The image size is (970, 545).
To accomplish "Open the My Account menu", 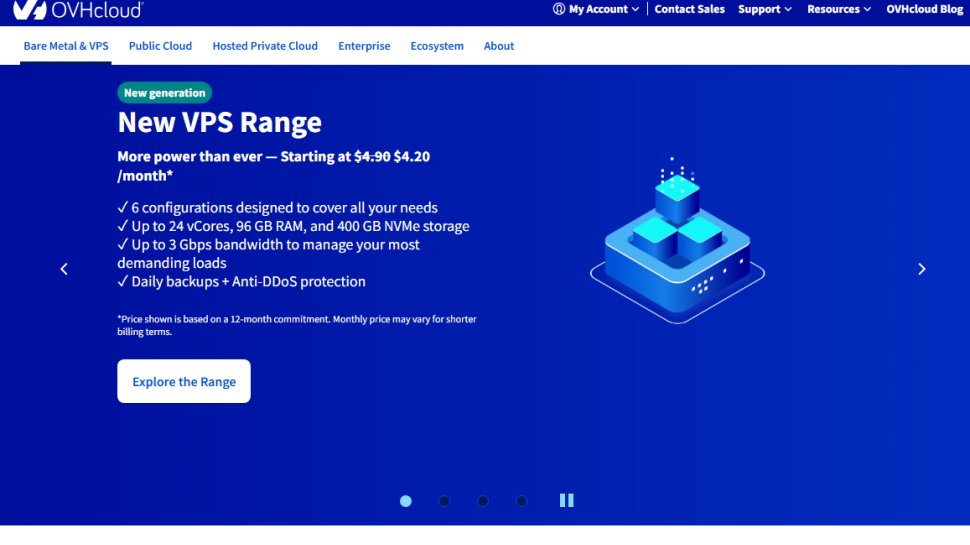I will [596, 9].
